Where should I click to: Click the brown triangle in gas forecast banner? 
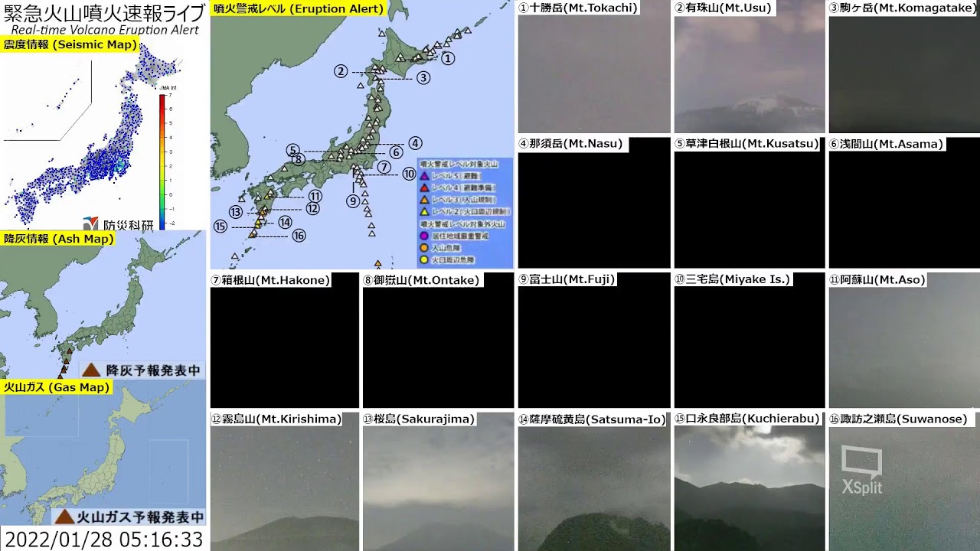tap(64, 517)
